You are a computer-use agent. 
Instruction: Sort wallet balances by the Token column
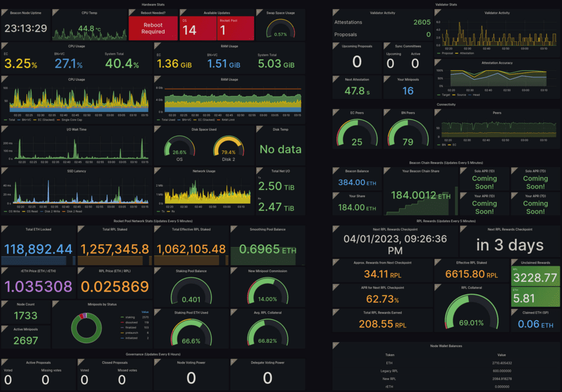(390, 355)
